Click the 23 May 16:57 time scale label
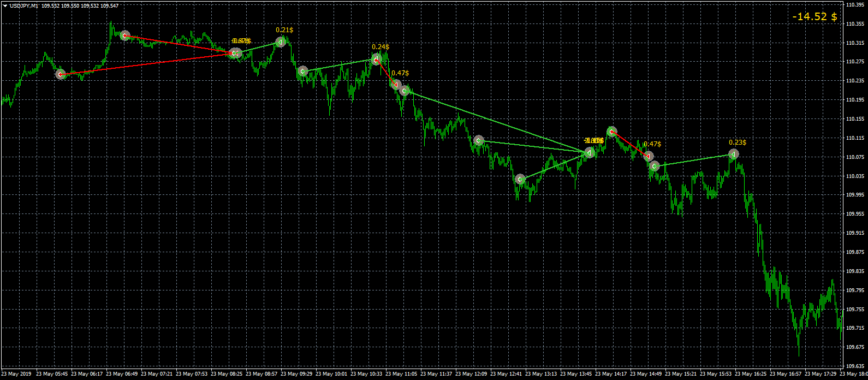Screen dimensions: 868x380 785,375
